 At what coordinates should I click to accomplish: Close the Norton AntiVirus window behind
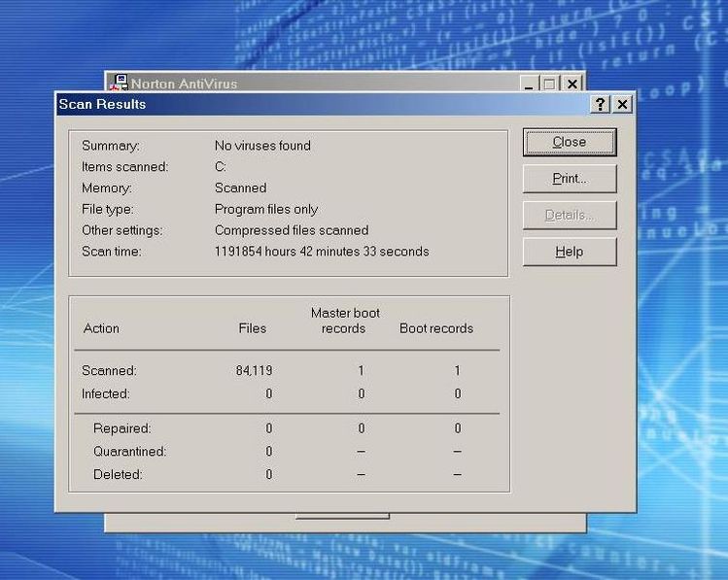click(x=572, y=84)
